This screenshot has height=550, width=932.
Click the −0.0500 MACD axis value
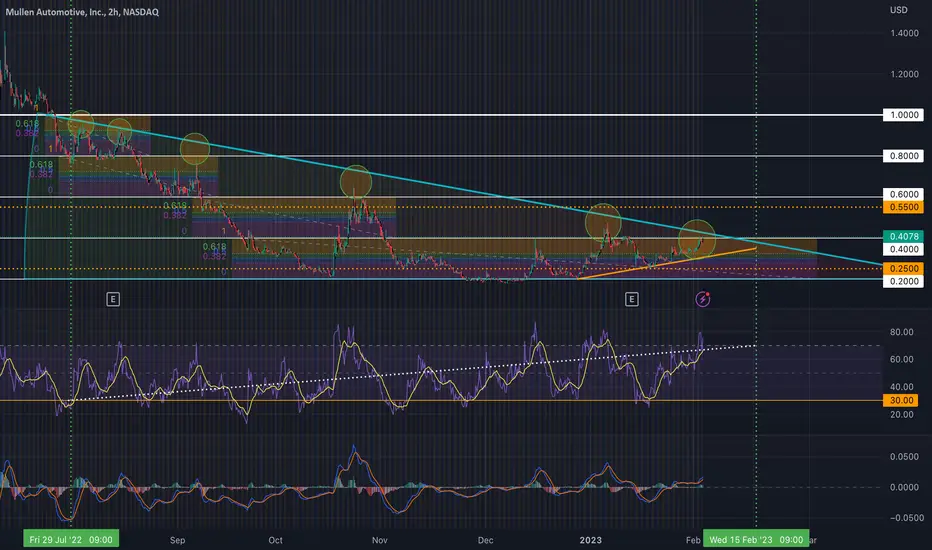tap(906, 518)
